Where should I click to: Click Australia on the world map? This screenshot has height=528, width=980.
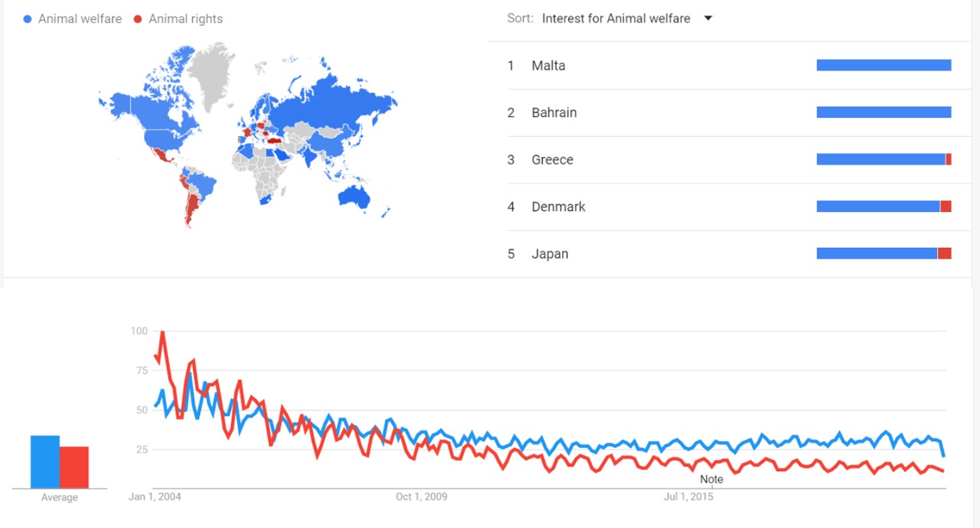pos(354,196)
